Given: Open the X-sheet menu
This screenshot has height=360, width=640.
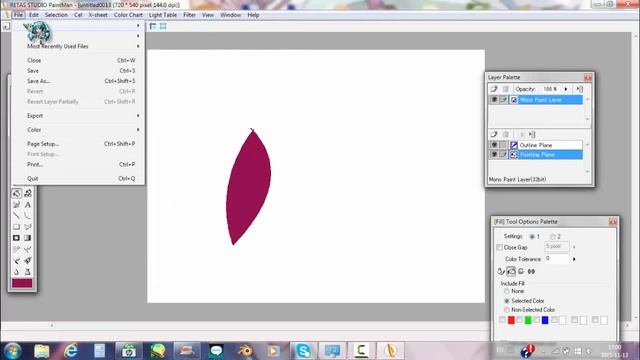Looking at the screenshot, I should 98,15.
